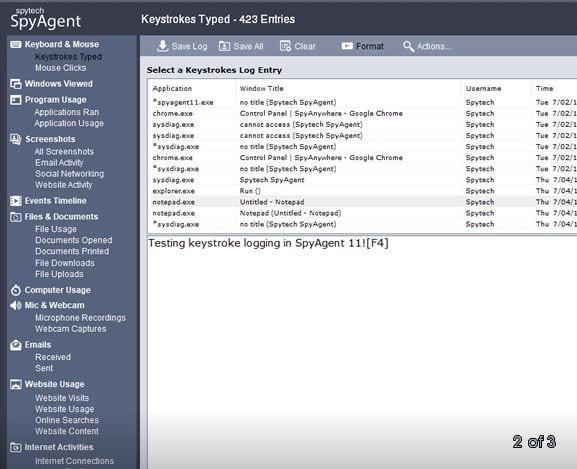Open Application Usage log

(x=69, y=124)
